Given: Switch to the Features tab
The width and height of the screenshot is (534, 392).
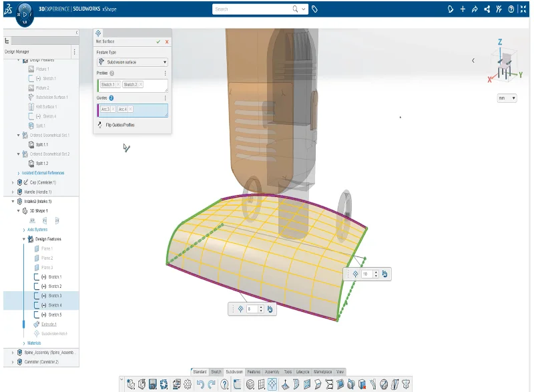Looking at the screenshot, I should 254,371.
